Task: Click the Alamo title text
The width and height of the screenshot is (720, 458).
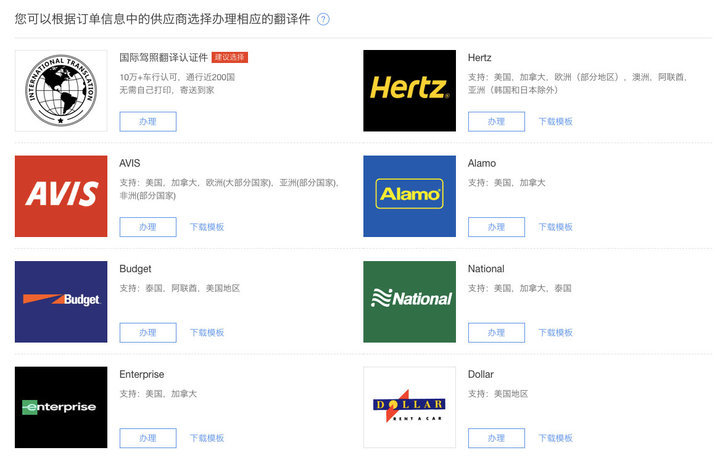Action: tap(482, 163)
